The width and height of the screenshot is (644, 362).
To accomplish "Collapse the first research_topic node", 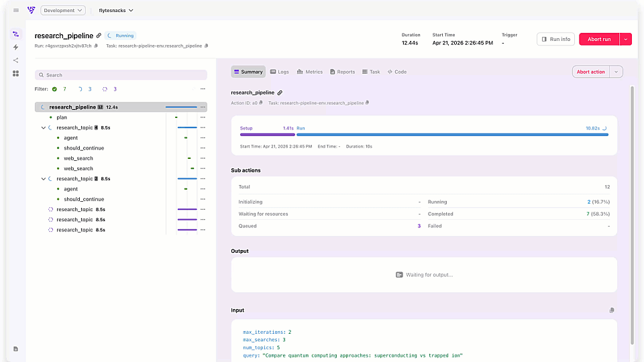I will tap(43, 127).
